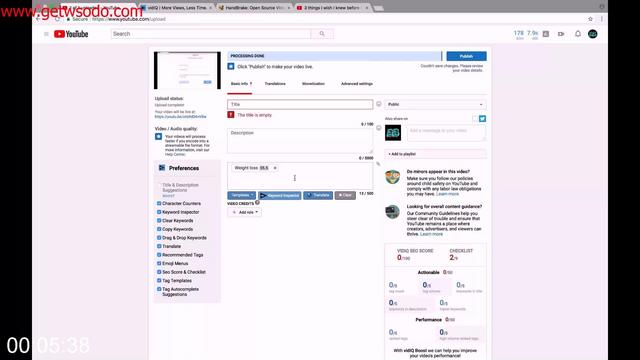Open the notifications bell

[578, 34]
